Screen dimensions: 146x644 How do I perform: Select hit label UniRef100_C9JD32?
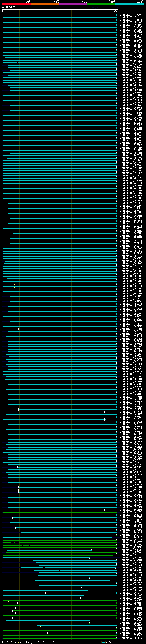point(131,550)
